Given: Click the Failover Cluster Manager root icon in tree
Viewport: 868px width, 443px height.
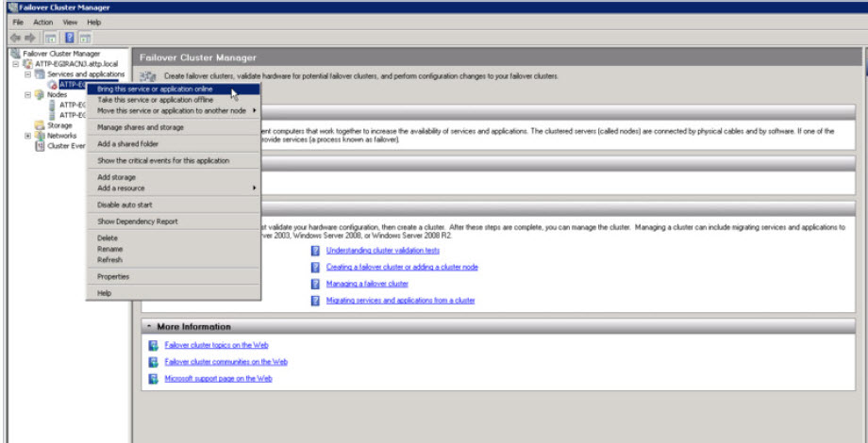Looking at the screenshot, I should click(x=15, y=54).
